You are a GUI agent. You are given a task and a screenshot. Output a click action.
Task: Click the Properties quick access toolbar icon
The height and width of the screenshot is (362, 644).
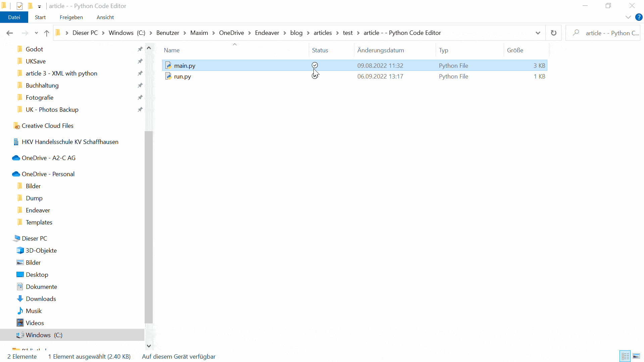[x=19, y=6]
